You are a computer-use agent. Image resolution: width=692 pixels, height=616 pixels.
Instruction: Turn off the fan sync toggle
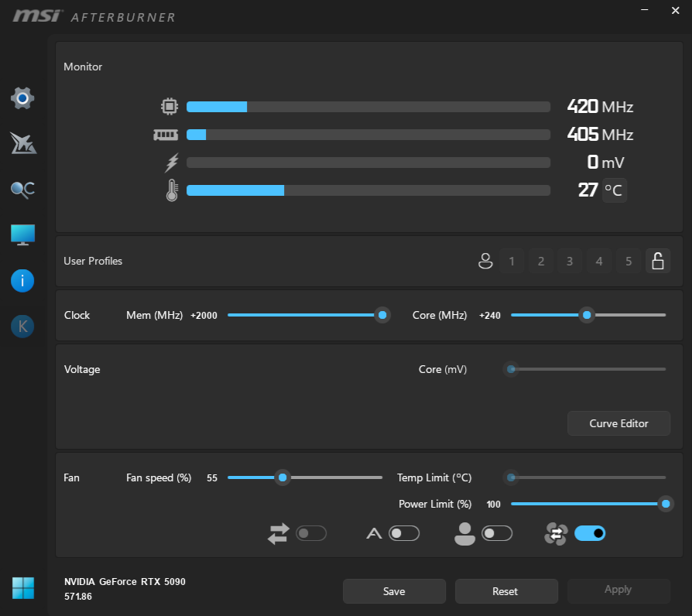pos(590,533)
